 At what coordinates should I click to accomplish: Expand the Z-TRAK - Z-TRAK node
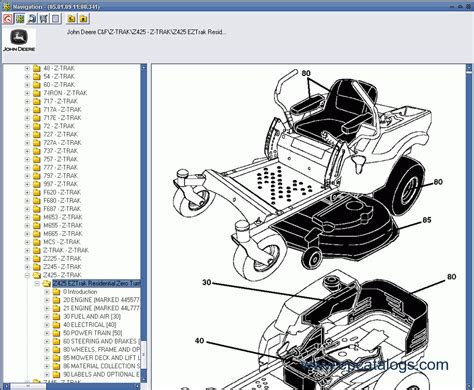pyautogui.click(x=27, y=250)
